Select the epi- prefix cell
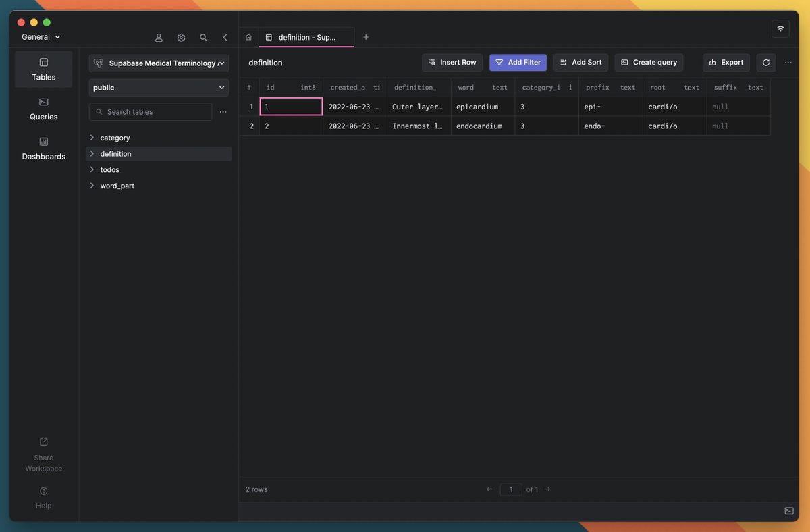 click(x=610, y=107)
